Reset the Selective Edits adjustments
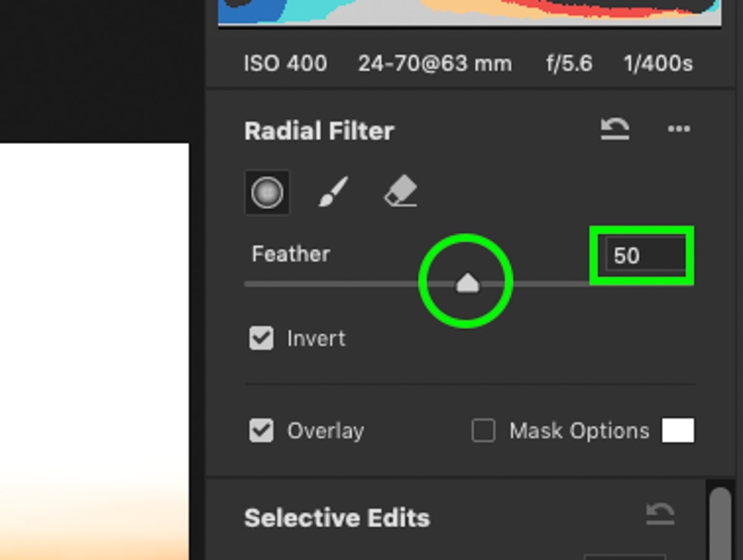 [660, 515]
